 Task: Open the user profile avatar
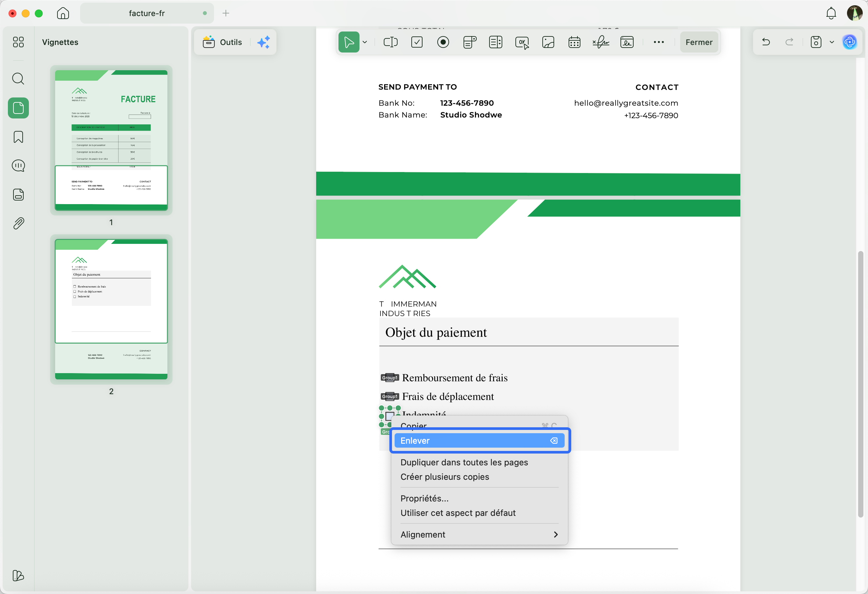click(x=855, y=13)
